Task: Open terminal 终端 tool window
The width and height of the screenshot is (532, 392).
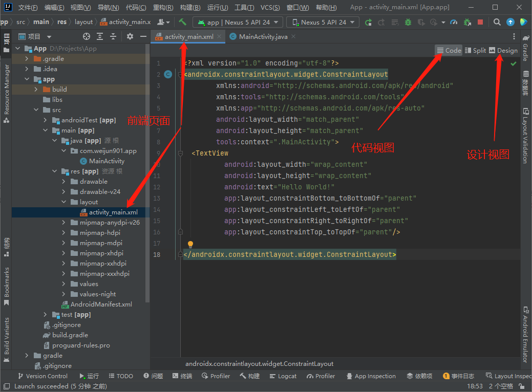Action: click(182, 376)
